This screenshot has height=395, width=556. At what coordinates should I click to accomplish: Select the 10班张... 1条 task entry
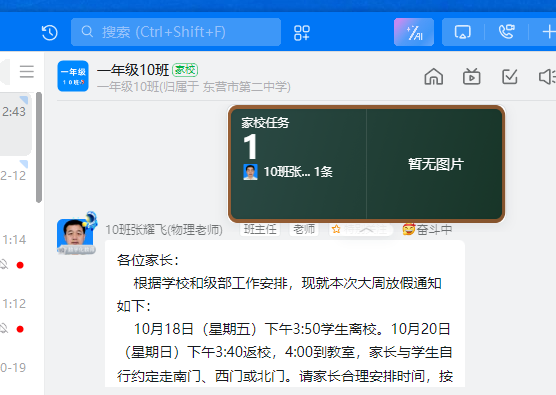click(288, 172)
